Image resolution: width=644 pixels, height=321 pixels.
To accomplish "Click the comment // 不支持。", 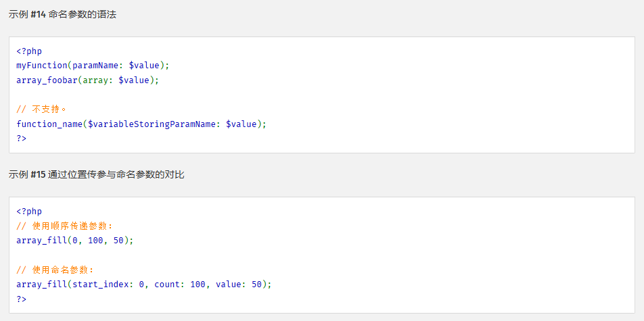I will tap(42, 109).
